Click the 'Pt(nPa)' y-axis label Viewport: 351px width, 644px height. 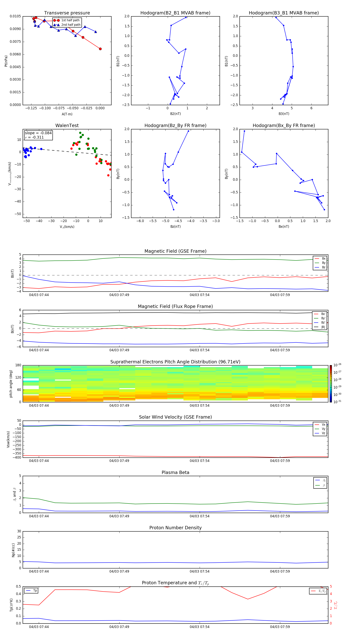tap(6, 61)
